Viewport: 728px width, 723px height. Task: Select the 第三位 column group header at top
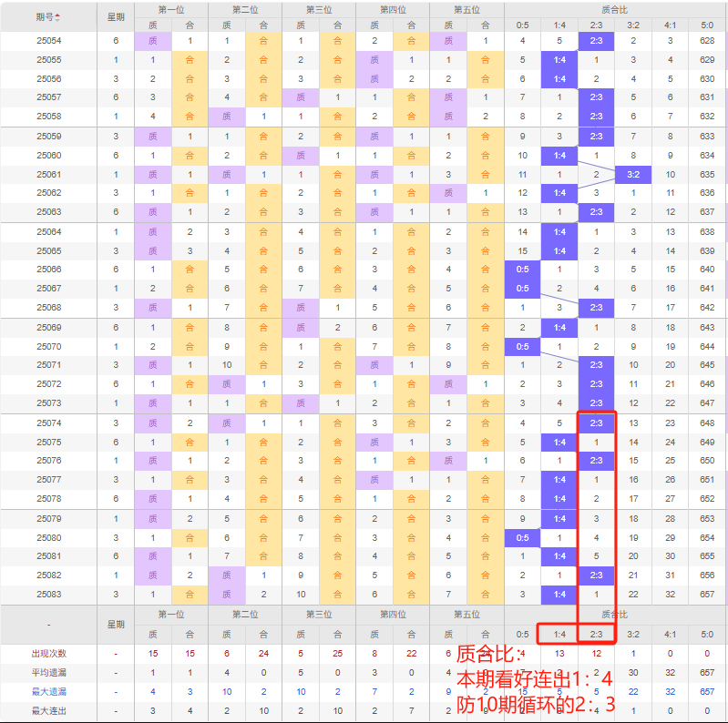(318, 9)
